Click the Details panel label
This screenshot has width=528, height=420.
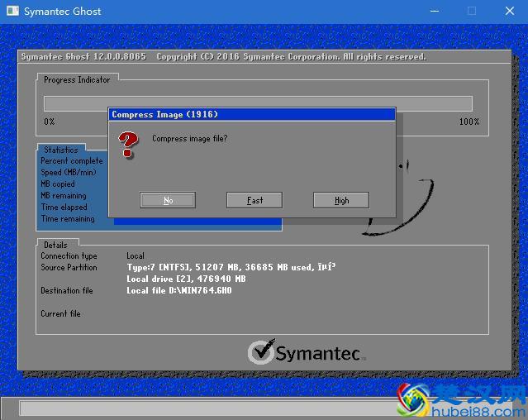pos(55,245)
